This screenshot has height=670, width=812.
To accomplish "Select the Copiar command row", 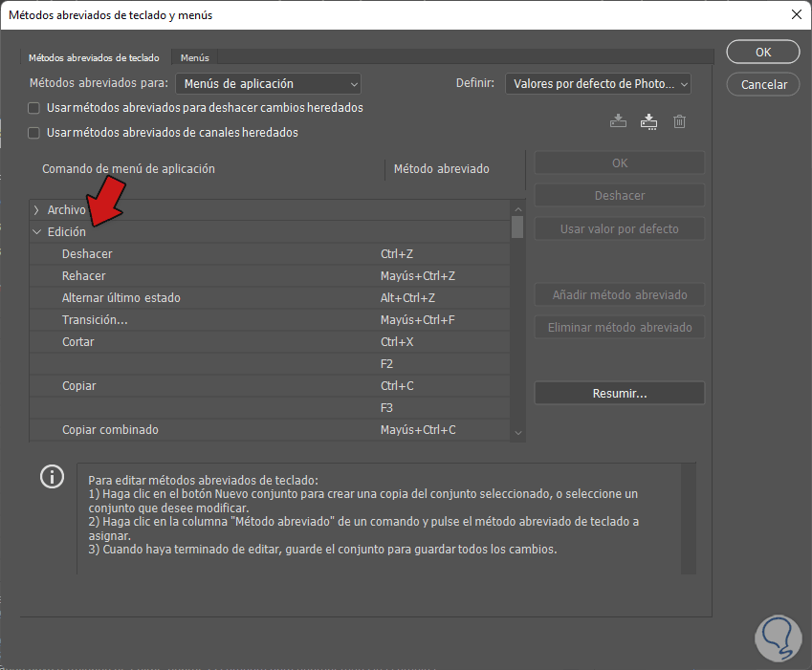I will pos(270,386).
